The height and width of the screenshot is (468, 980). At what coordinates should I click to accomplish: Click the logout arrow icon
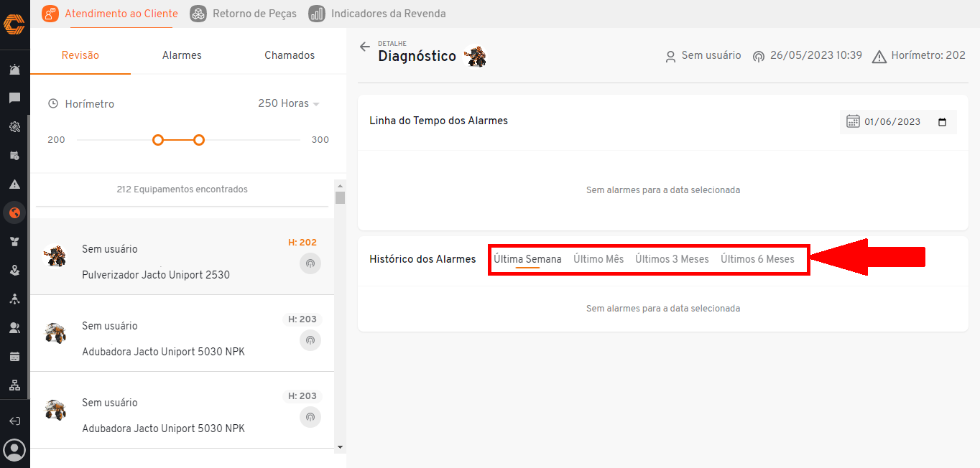tap(14, 421)
